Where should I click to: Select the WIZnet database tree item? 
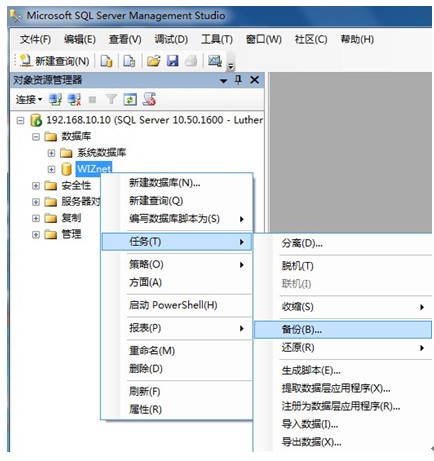point(94,169)
